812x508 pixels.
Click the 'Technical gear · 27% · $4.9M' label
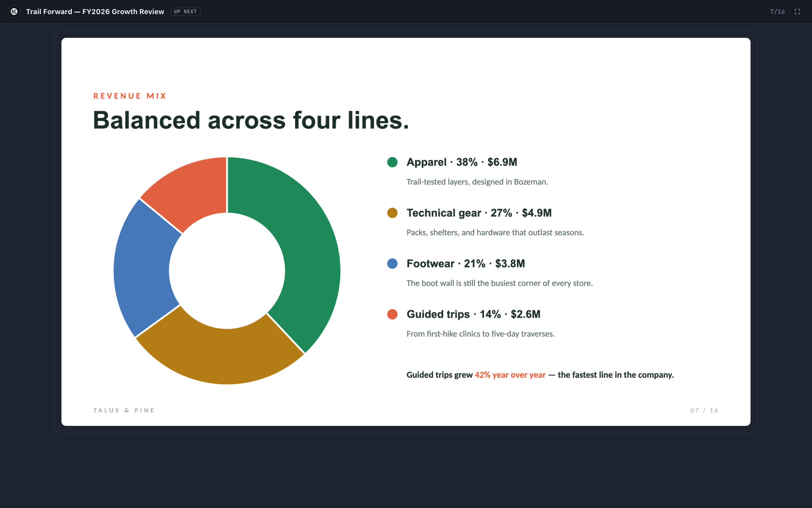[x=479, y=213]
